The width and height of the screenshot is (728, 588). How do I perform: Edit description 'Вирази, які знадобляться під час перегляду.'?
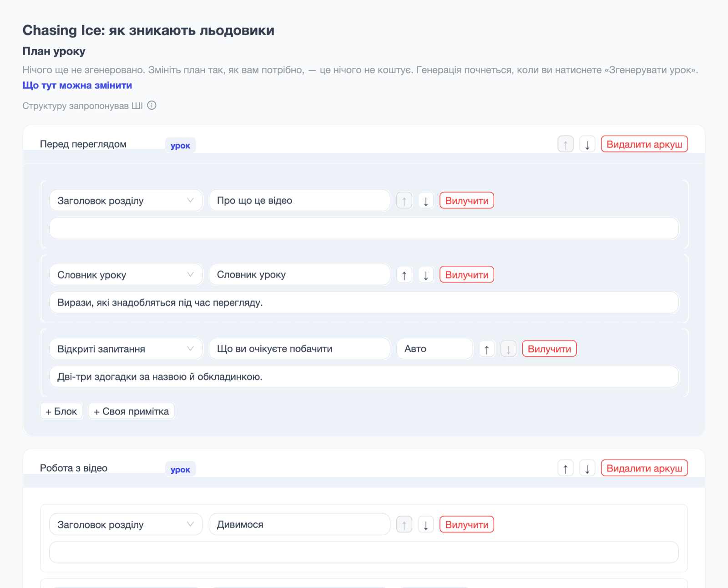pyautogui.click(x=364, y=303)
